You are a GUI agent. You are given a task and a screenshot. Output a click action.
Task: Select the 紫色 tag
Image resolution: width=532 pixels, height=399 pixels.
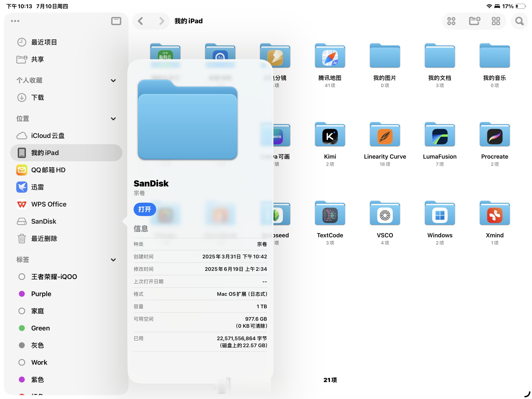coord(66,380)
